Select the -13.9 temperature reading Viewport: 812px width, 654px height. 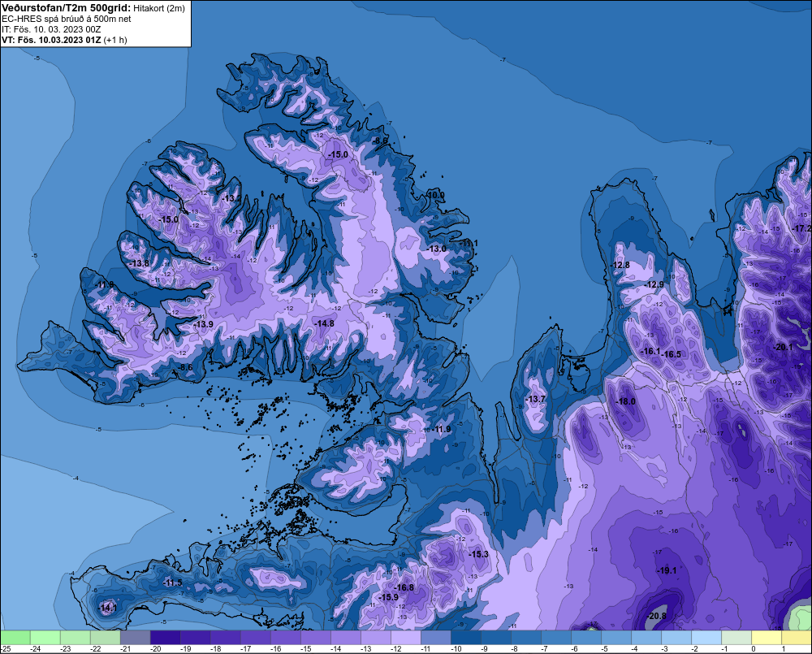(x=203, y=324)
